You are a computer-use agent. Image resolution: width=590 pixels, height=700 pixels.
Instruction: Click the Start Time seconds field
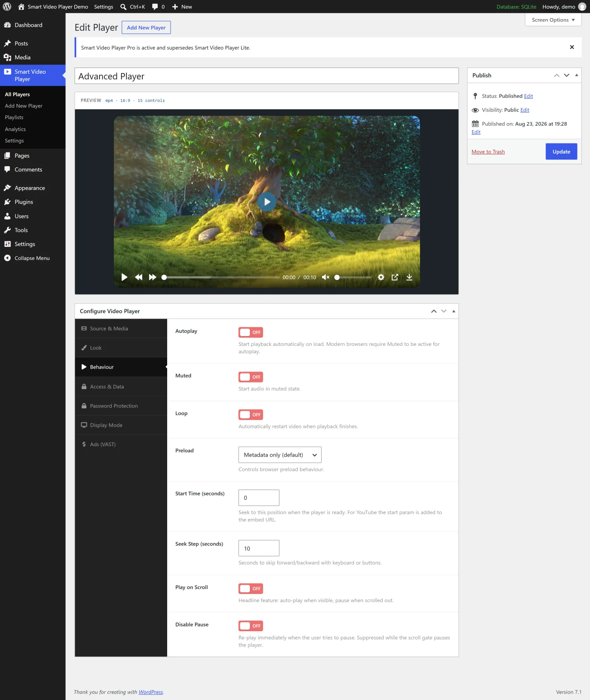[x=259, y=498]
